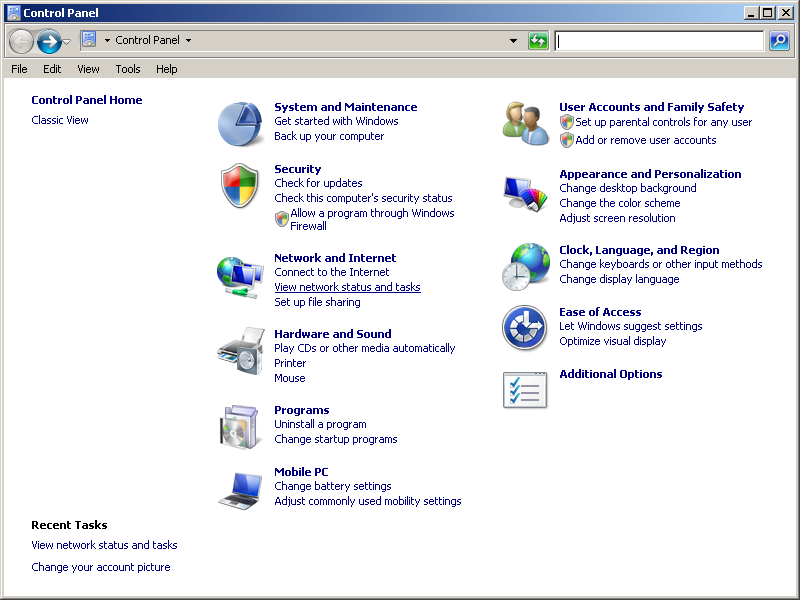Open Change display language
The height and width of the screenshot is (600, 800).
(619, 279)
